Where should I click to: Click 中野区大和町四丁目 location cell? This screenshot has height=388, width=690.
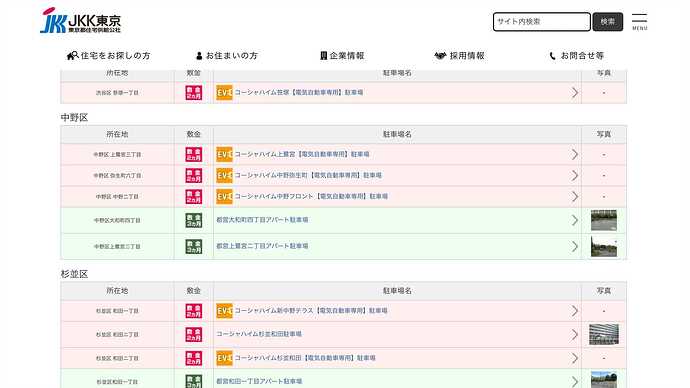coord(117,220)
